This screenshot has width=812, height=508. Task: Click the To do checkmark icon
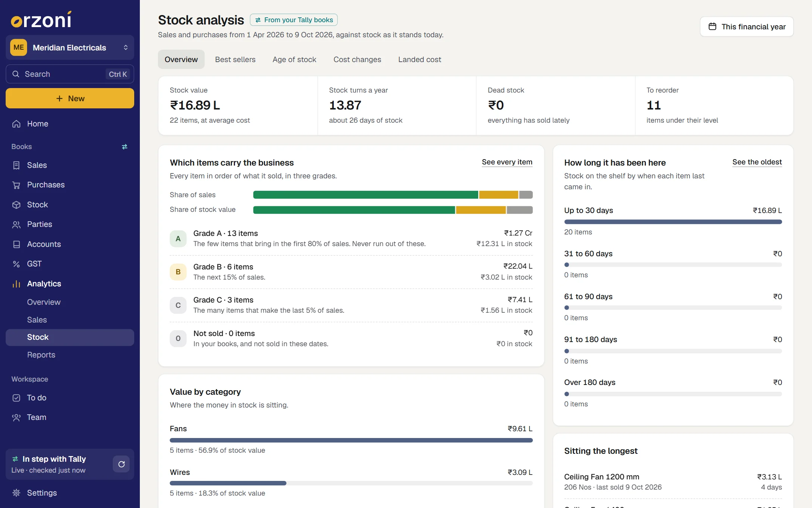pos(16,398)
